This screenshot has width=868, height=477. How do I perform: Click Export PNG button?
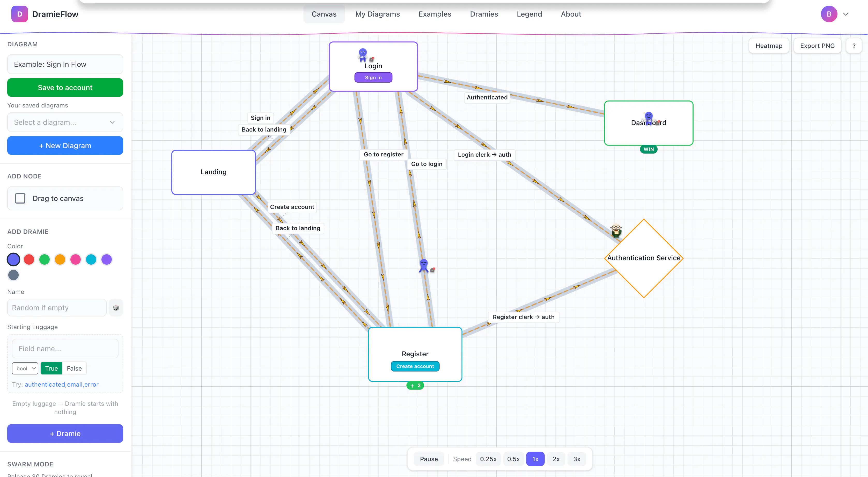(817, 46)
